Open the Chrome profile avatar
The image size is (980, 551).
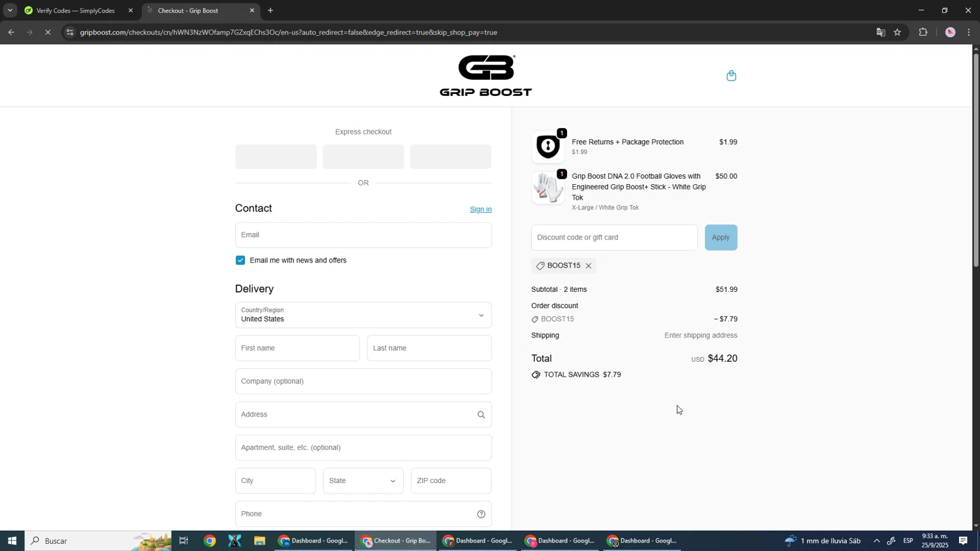click(951, 32)
